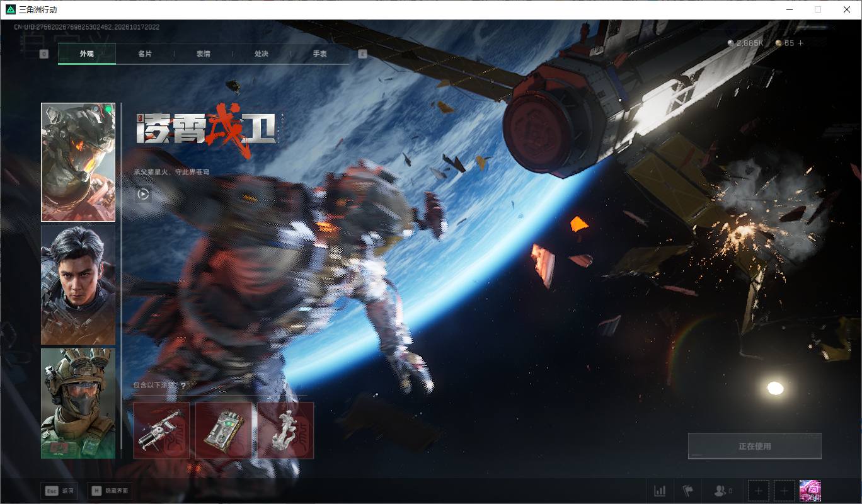Click the silver coin 2,885K balance
This screenshot has width=862, height=504.
tap(745, 43)
